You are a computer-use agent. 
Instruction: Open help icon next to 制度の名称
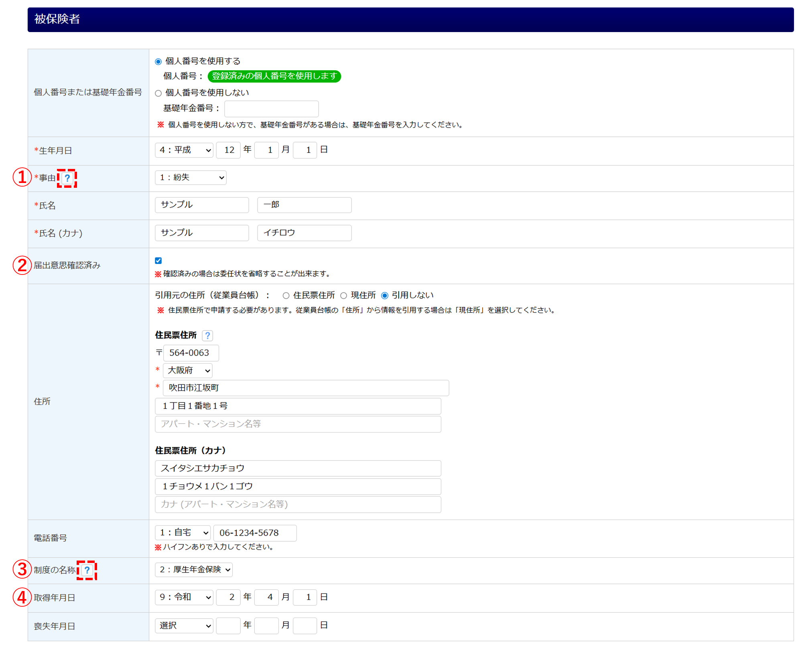pyautogui.click(x=87, y=570)
